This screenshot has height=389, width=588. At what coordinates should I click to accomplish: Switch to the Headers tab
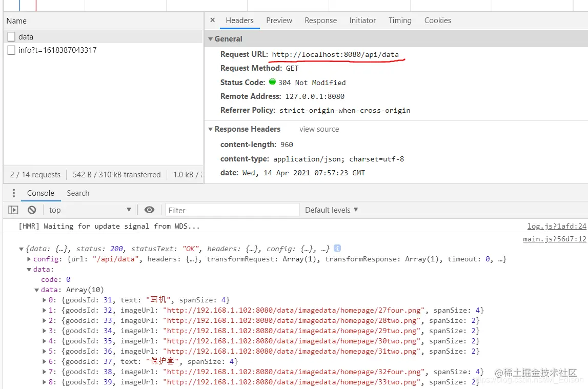[239, 20]
